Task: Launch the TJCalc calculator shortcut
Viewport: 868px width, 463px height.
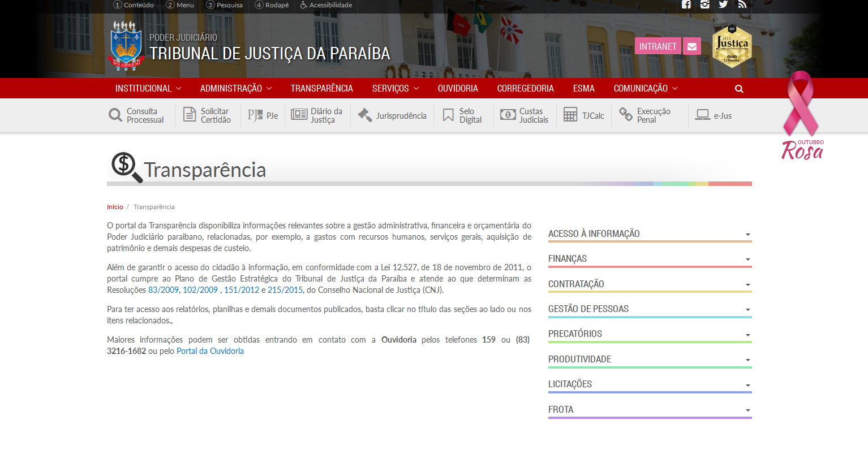Action: coord(584,116)
